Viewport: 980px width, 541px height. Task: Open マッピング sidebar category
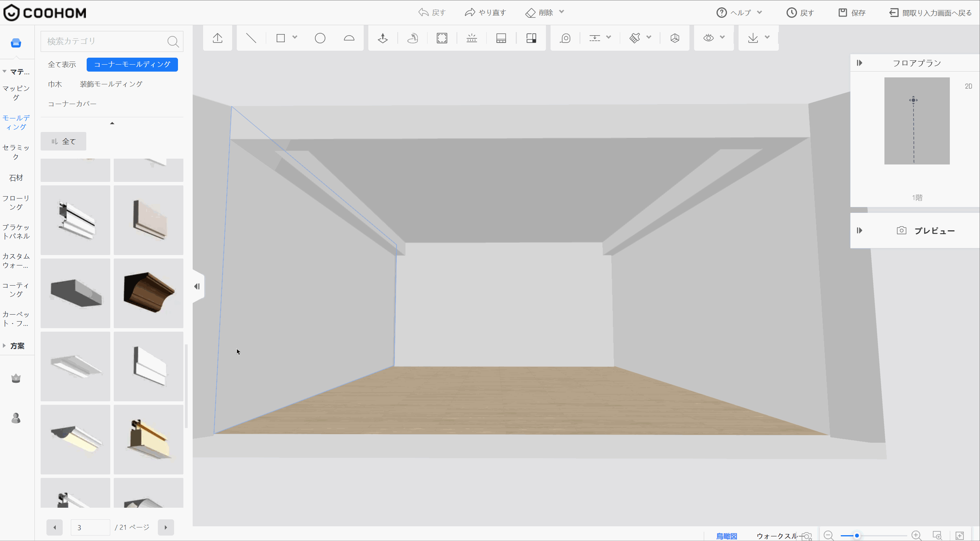point(16,93)
